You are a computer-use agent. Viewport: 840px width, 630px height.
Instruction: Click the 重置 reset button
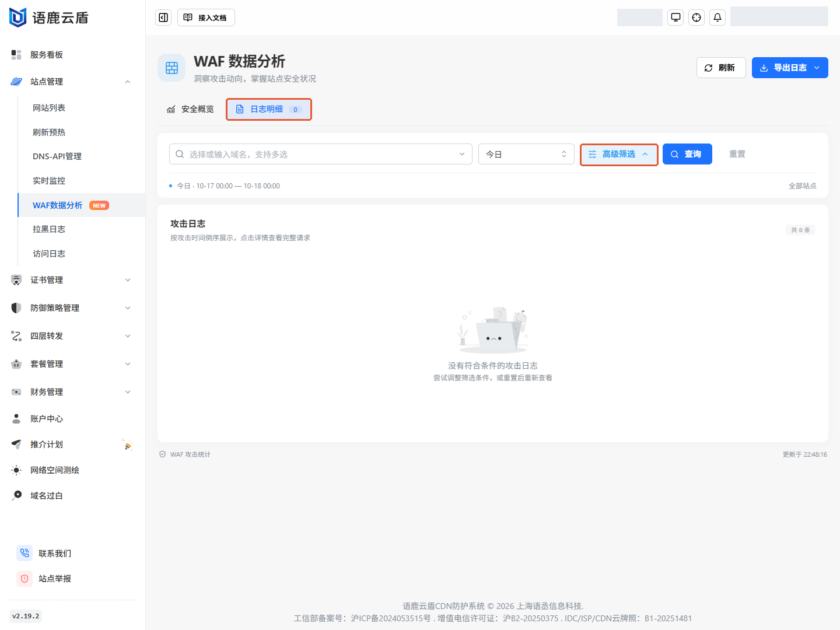click(x=737, y=154)
